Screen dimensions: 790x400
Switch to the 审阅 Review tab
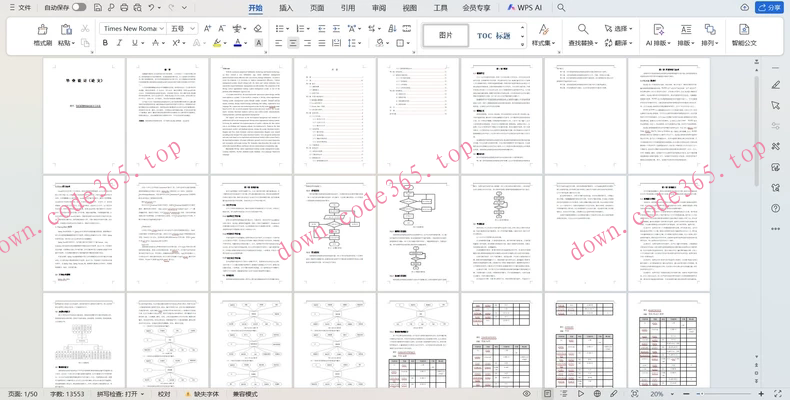(379, 8)
